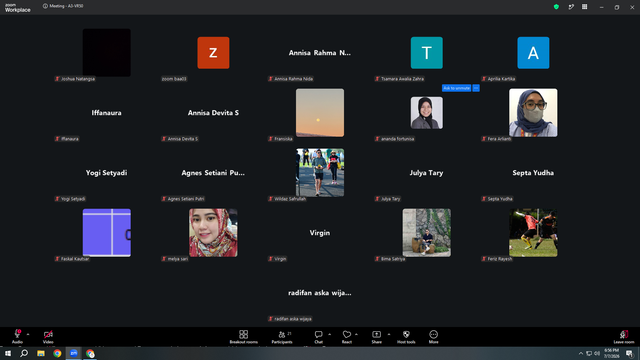Click the meeting info icon beside title
Image resolution: width=640 pixels, height=360 pixels.
[x=45, y=6]
